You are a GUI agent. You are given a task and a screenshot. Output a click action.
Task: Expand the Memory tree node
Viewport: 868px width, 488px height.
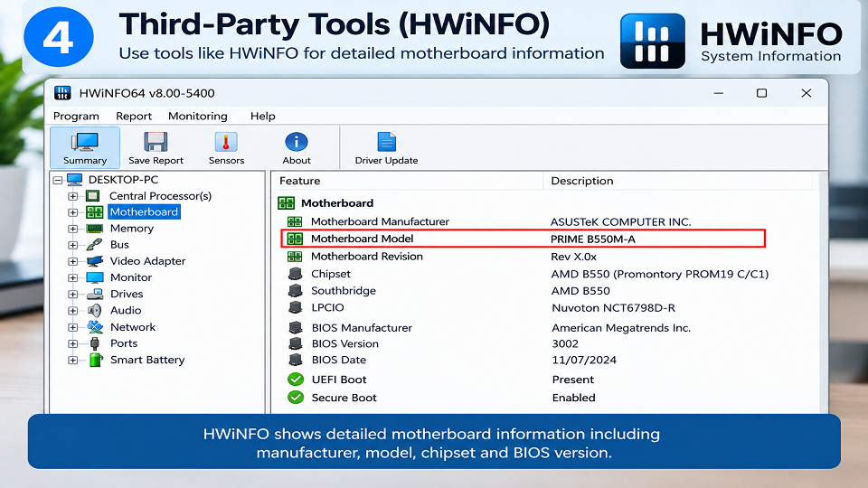point(72,229)
